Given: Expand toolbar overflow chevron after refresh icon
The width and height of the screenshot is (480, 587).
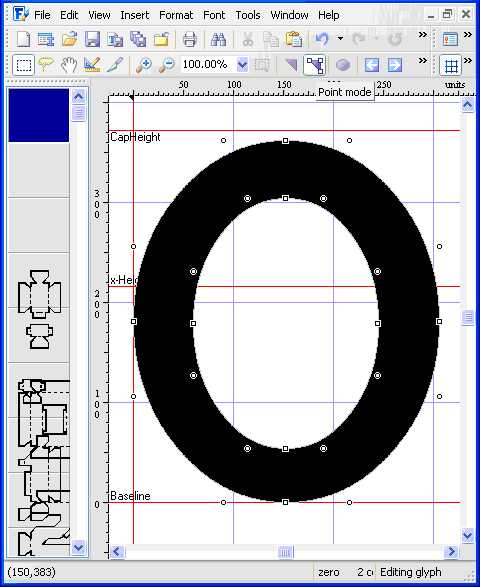Looking at the screenshot, I should point(423,35).
